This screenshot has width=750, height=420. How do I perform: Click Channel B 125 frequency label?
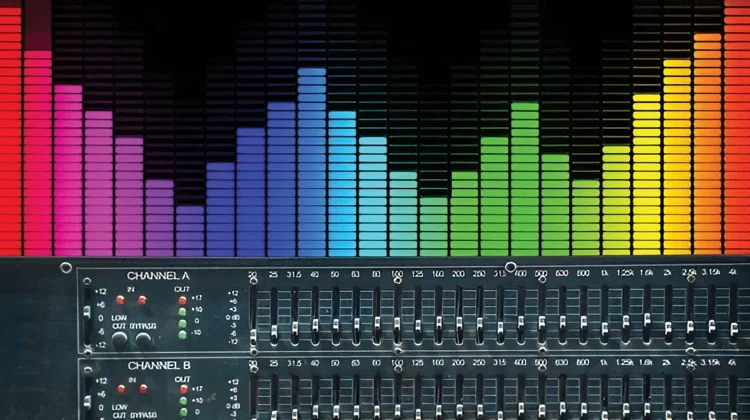click(x=417, y=363)
